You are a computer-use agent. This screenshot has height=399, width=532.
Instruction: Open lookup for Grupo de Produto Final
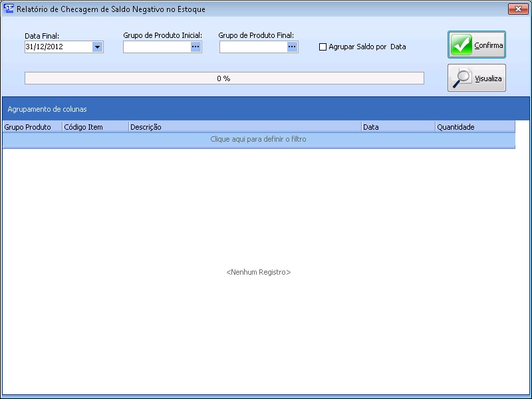(292, 47)
